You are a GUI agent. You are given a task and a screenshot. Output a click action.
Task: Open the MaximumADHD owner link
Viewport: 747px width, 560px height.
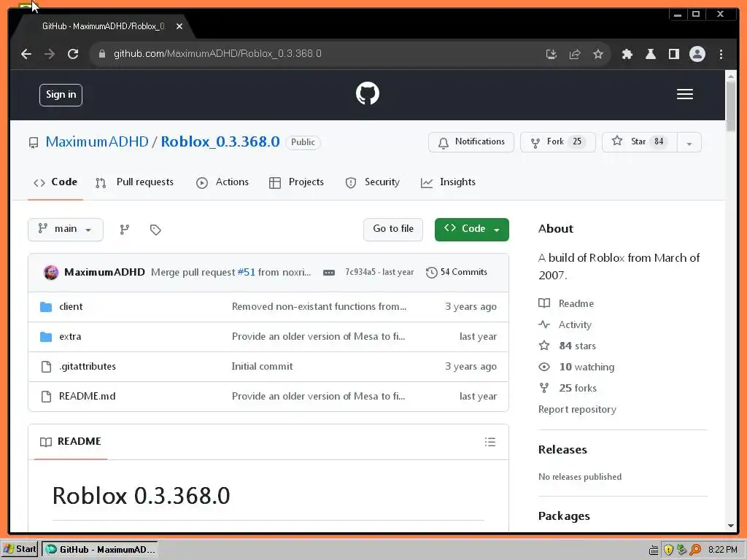click(97, 142)
